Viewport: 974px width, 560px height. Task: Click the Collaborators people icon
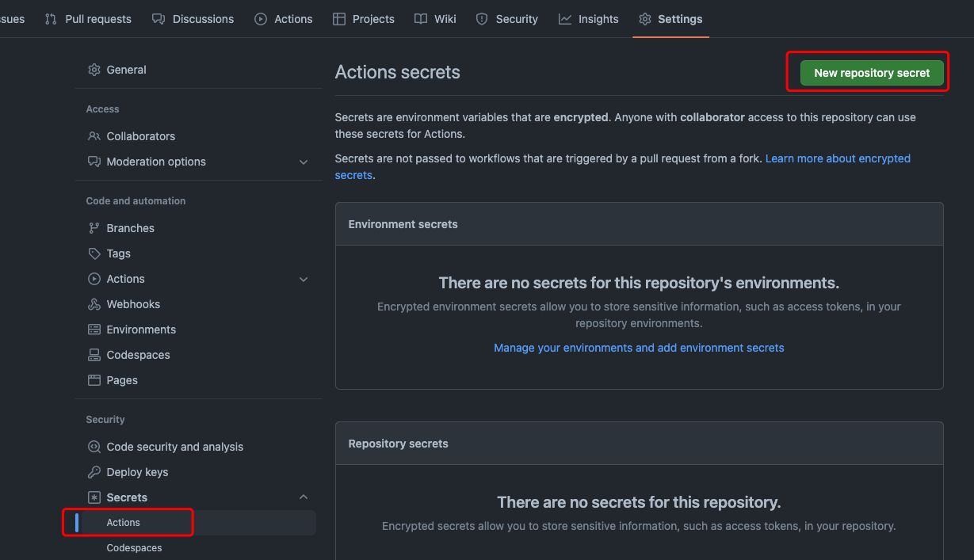(x=94, y=136)
